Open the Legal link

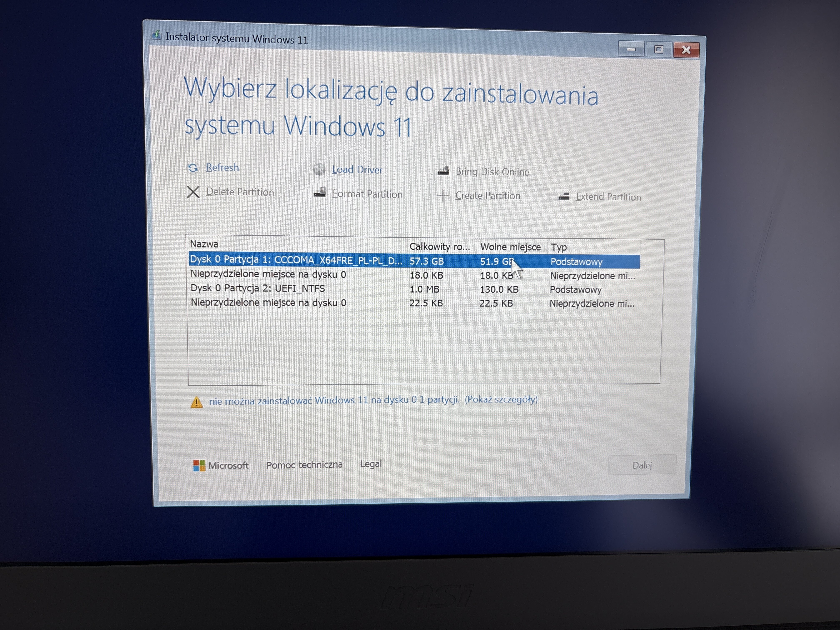371,464
